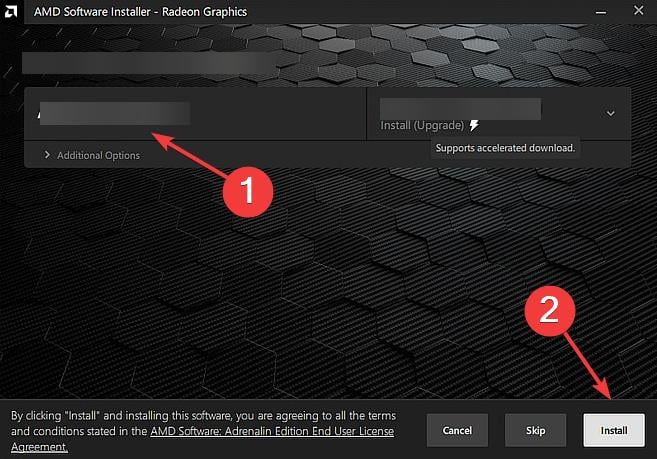Click the 'Supports accelerated download.' tooltip

(x=505, y=148)
